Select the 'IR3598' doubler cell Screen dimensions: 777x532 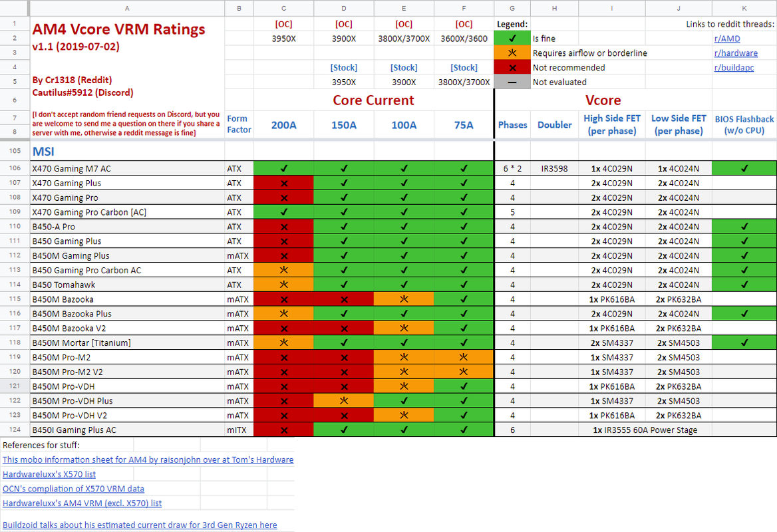coord(555,168)
